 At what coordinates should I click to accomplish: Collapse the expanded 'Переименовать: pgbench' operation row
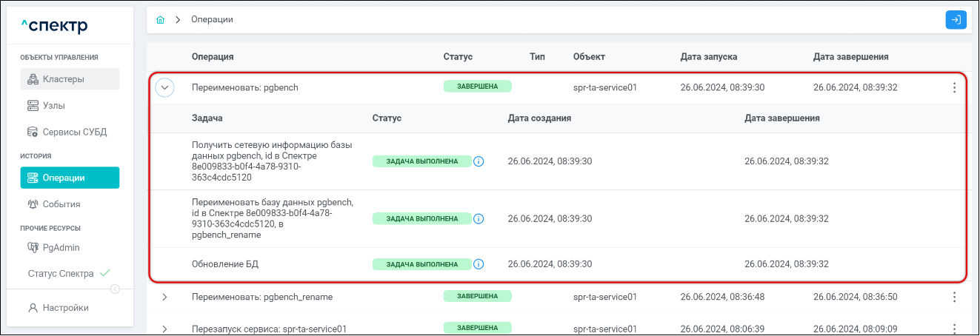click(x=164, y=87)
